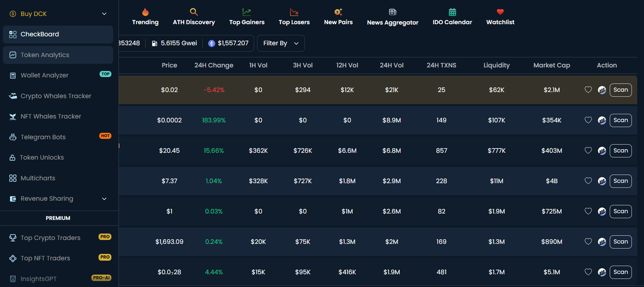The height and width of the screenshot is (287, 644).
Task: Sort by 1H Vol column header
Action: coord(258,65)
